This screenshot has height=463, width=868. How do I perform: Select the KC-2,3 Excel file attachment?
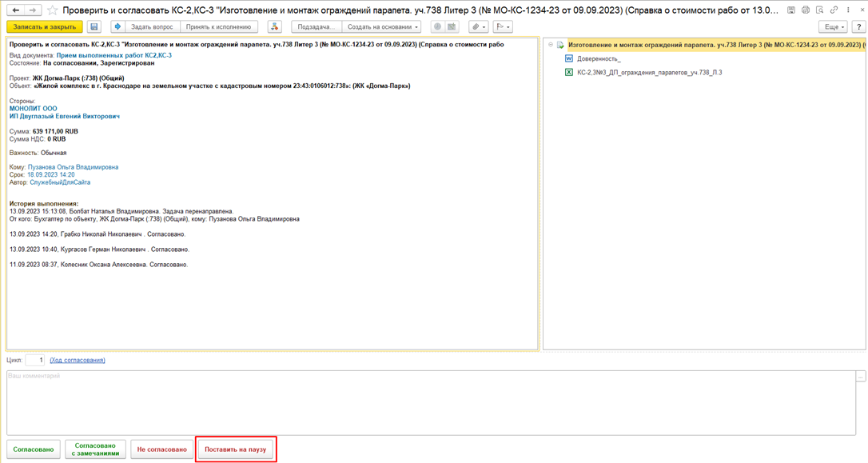(x=649, y=73)
